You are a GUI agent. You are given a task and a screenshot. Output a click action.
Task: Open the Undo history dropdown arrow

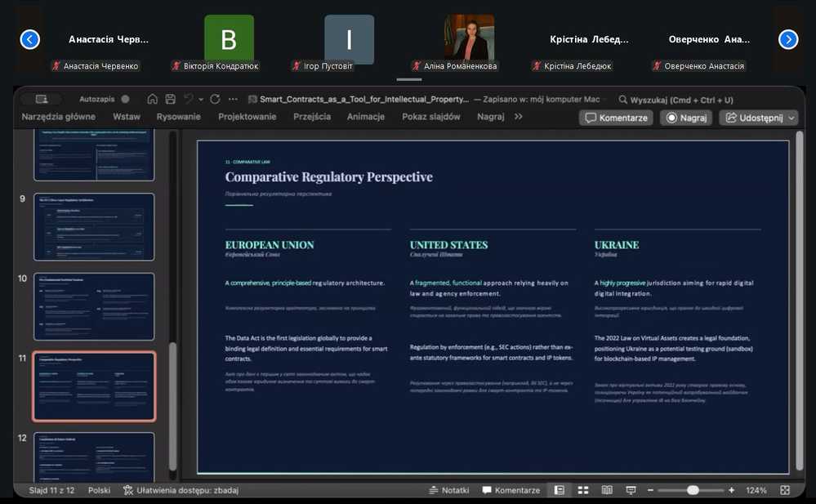tap(200, 99)
